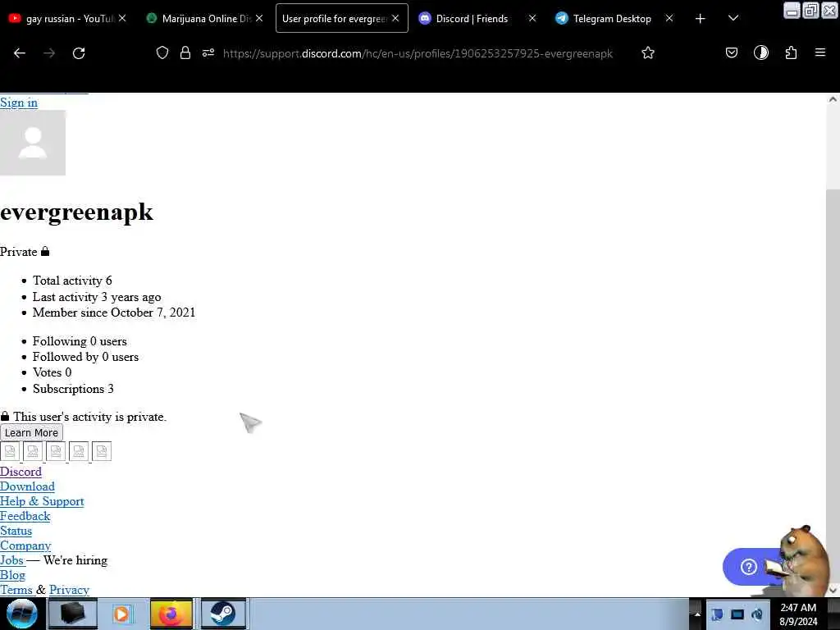Screen dimensions: 840x630
Task: Click the fourth broken social image icon
Action: tap(79, 452)
